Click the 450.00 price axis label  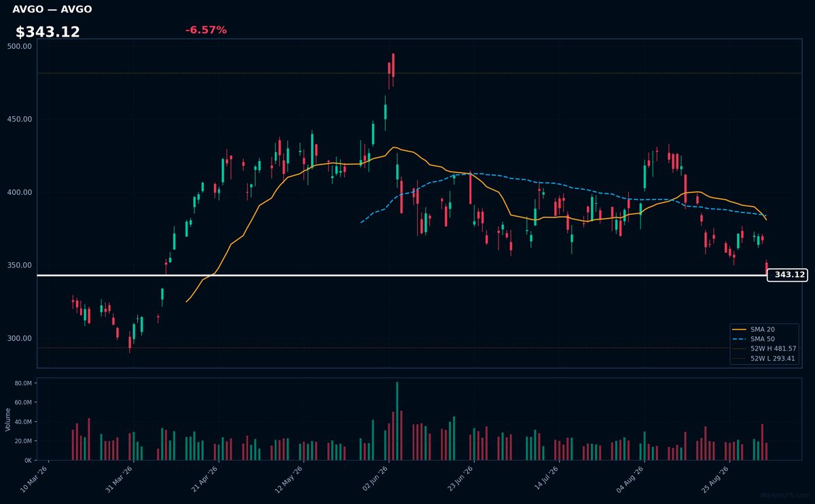tap(19, 119)
